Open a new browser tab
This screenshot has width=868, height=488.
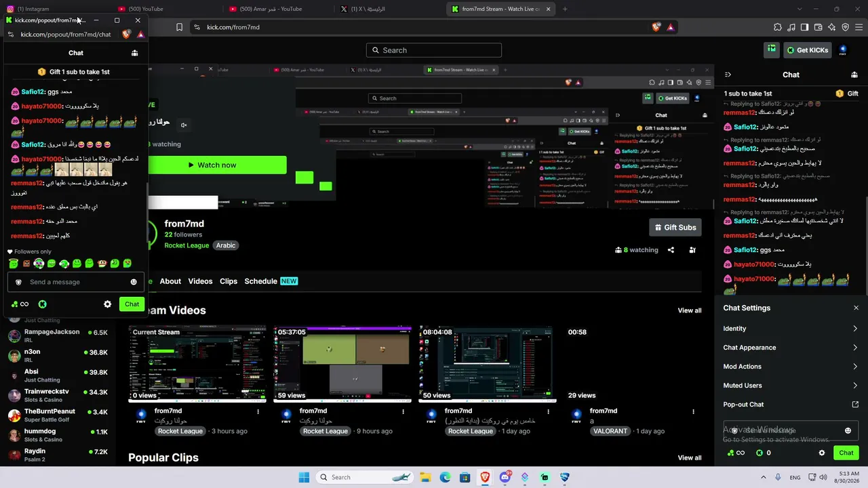(565, 9)
